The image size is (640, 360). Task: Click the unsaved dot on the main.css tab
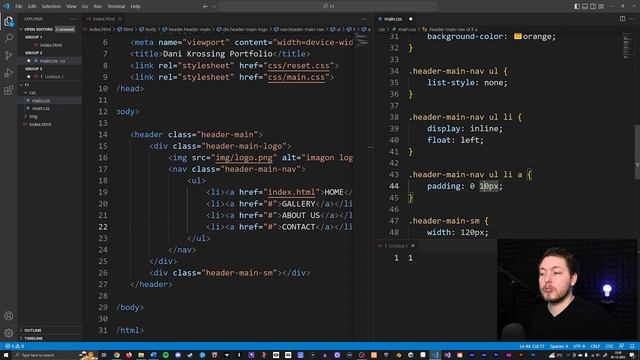click(x=411, y=19)
